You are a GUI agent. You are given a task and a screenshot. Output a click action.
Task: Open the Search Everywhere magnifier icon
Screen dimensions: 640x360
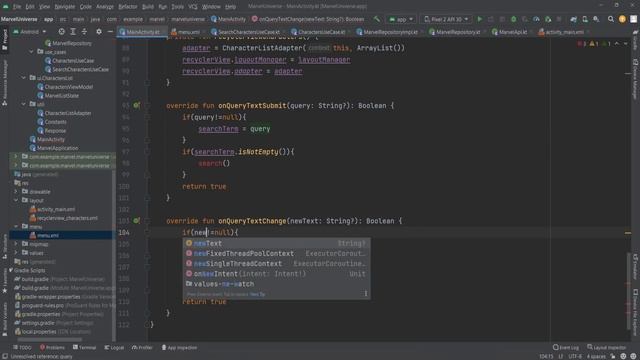611,19
